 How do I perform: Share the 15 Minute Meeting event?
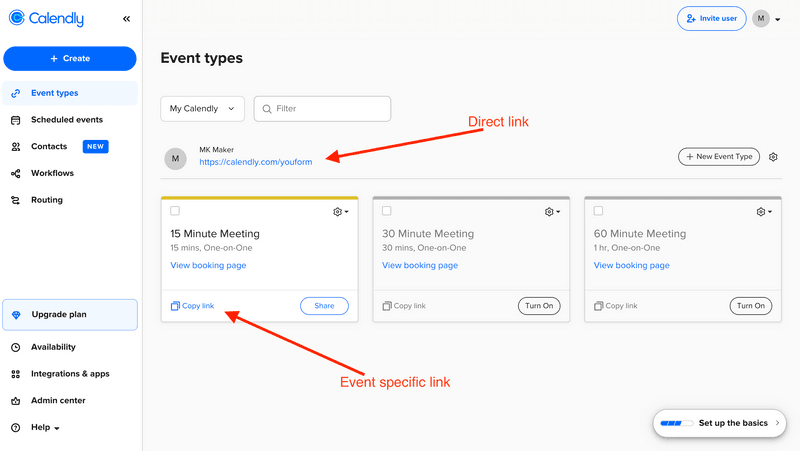pyautogui.click(x=324, y=306)
